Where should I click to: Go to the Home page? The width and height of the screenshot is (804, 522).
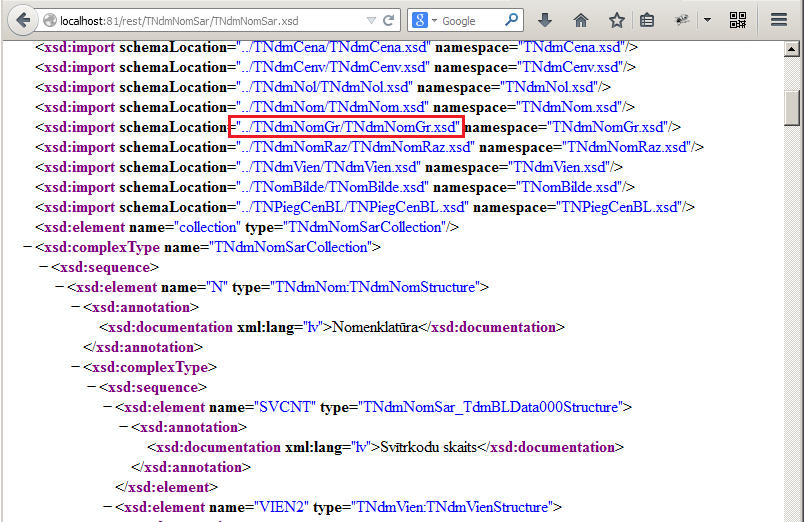(x=581, y=20)
